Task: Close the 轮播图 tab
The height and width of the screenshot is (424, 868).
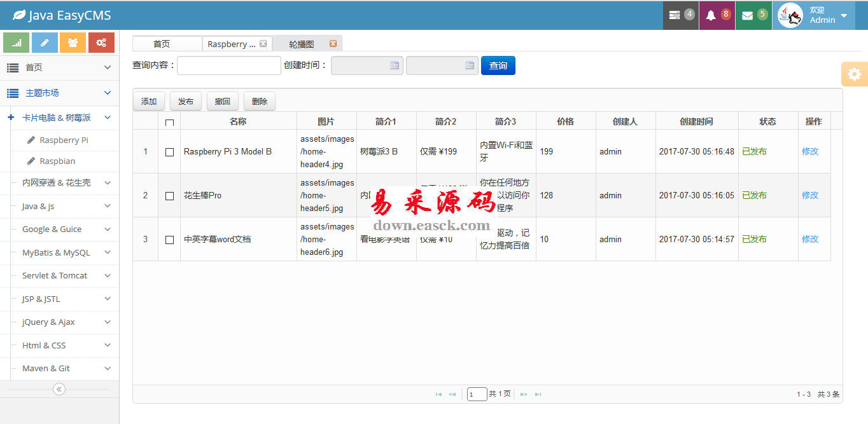Action: [333, 44]
